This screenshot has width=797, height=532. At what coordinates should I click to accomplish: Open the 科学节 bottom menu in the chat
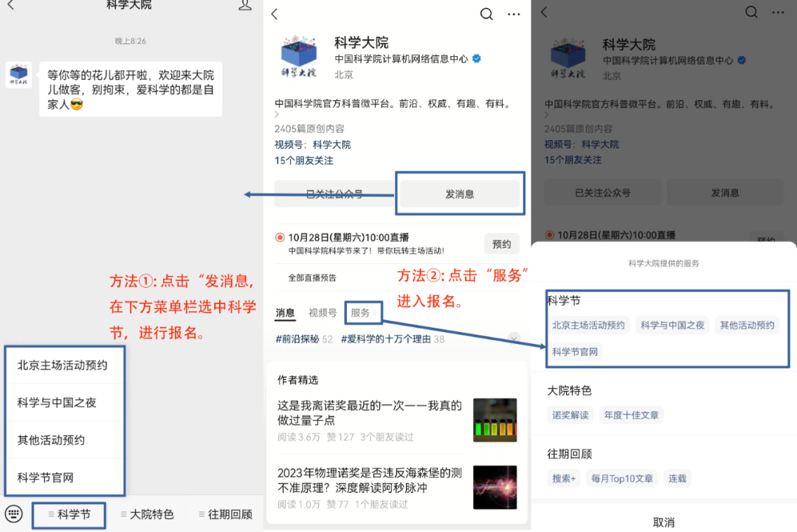pyautogui.click(x=69, y=515)
